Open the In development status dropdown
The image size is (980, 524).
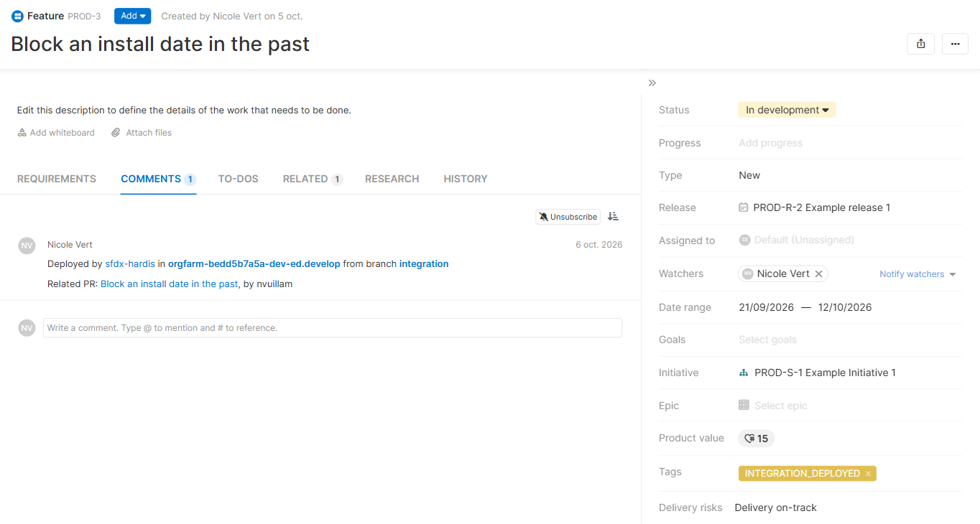click(787, 110)
